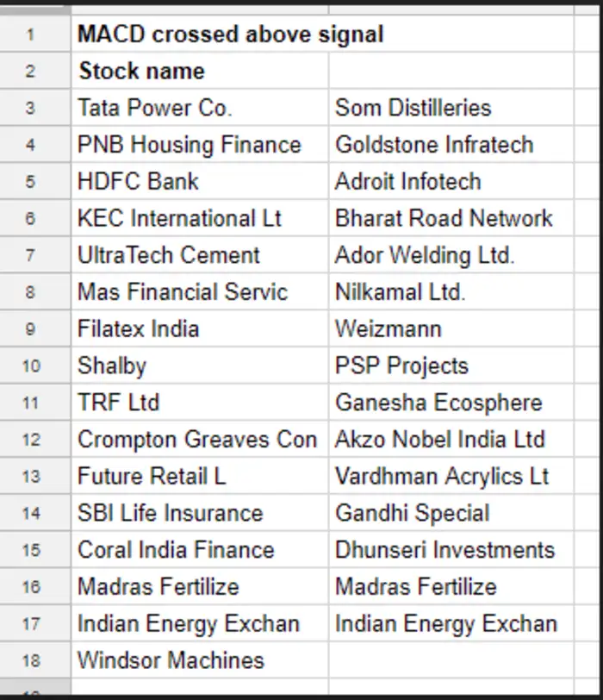This screenshot has height=700, width=603.
Task: Click the Goldstone Infratech cell
Action: click(x=434, y=145)
